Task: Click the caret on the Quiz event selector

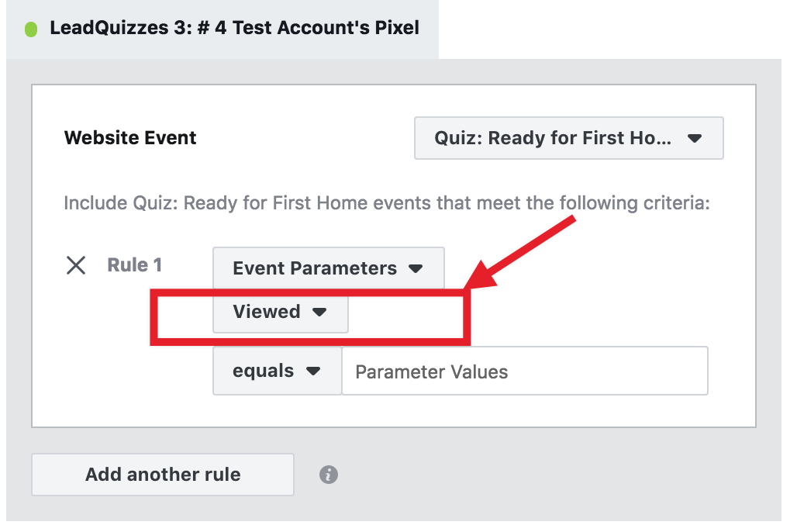Action: (x=695, y=138)
